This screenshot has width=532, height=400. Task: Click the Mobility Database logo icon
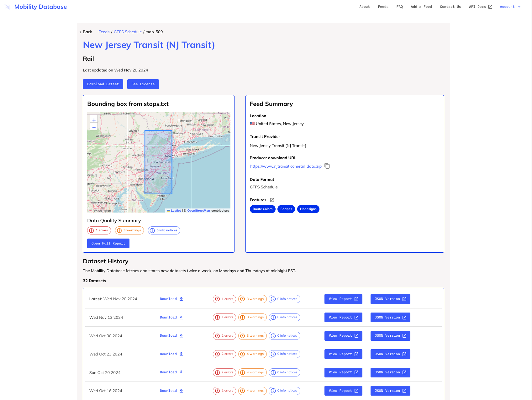tap(7, 7)
